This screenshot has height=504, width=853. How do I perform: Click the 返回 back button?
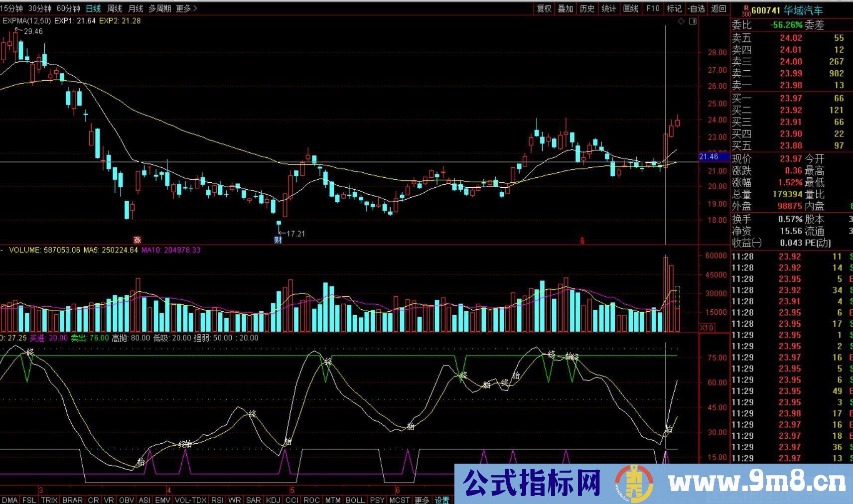coord(718,8)
